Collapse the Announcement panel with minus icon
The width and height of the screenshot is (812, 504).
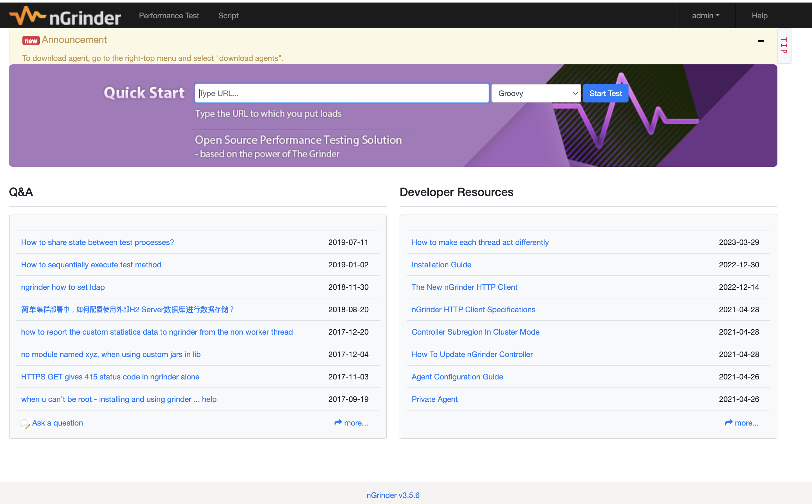click(761, 41)
